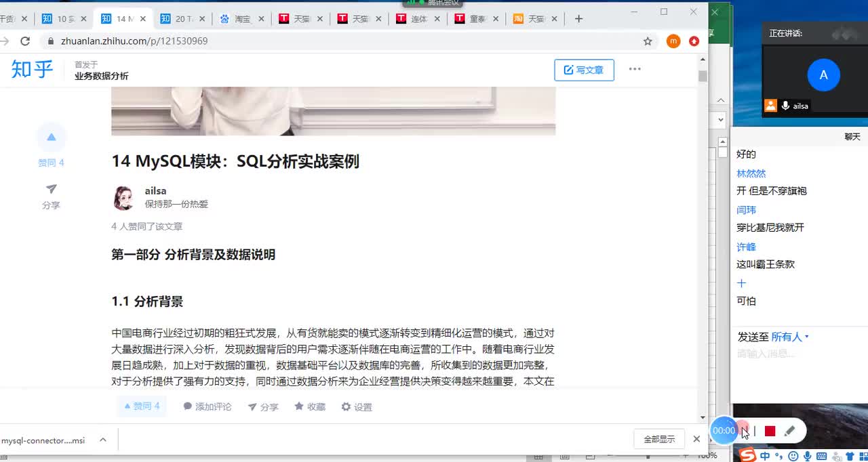Click the '1.1 分析背景' heading
The height and width of the screenshot is (462, 868).
[x=147, y=301]
